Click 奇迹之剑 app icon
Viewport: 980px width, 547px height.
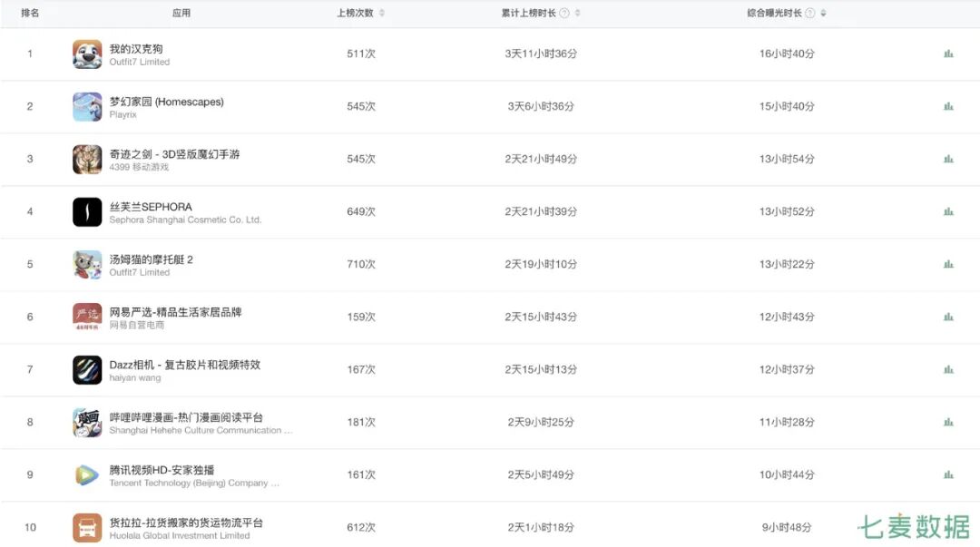[87, 159]
